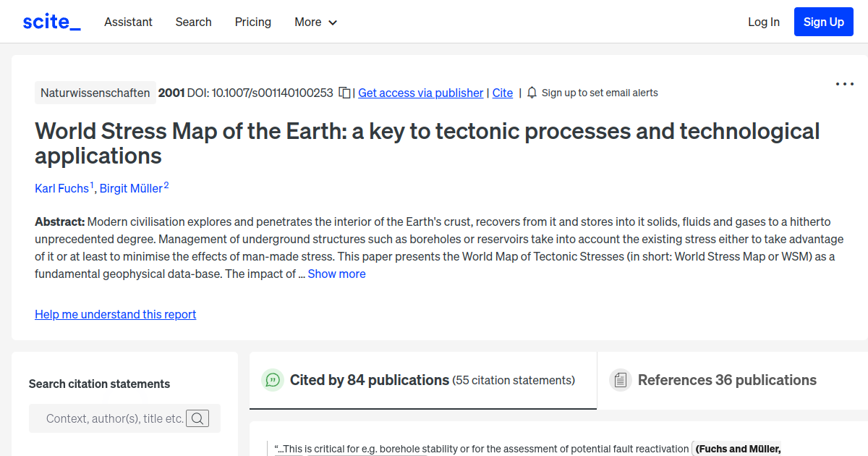Screen dimensions: 868x456
Task: Select the Naturwissenschaften journal label
Action: point(95,93)
